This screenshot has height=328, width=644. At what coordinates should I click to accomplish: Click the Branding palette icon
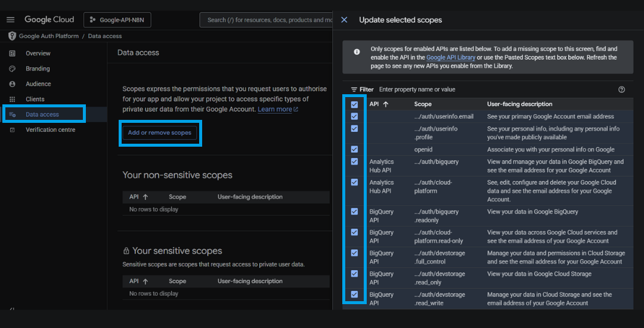(x=13, y=69)
